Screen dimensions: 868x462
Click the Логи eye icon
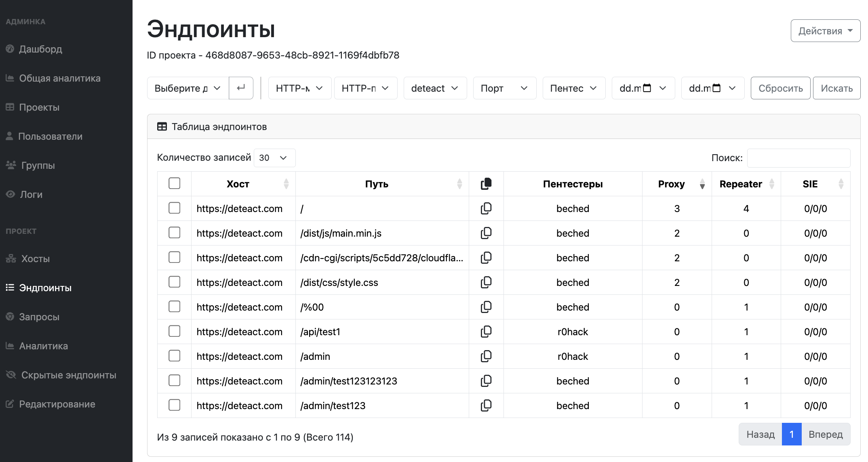(x=11, y=194)
